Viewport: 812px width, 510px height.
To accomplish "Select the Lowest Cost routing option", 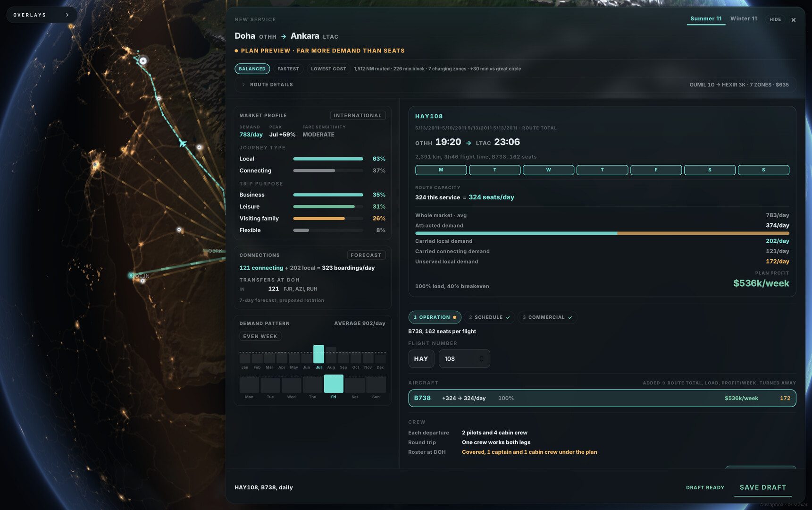I will point(328,69).
